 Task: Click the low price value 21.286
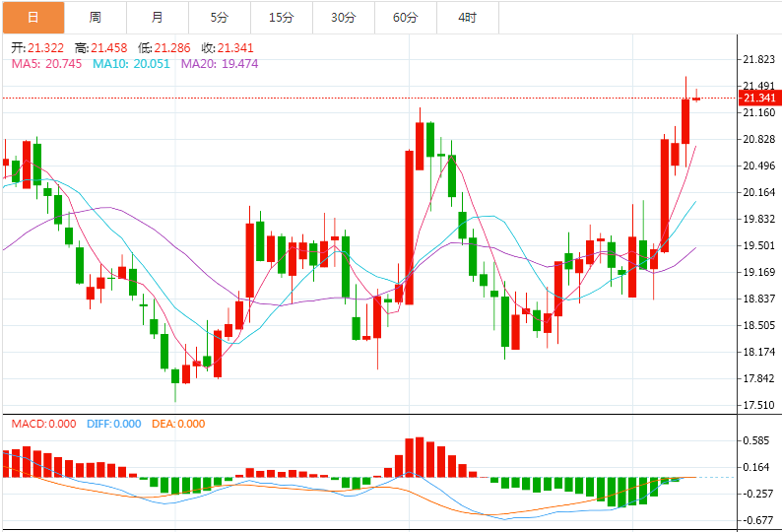coord(172,48)
